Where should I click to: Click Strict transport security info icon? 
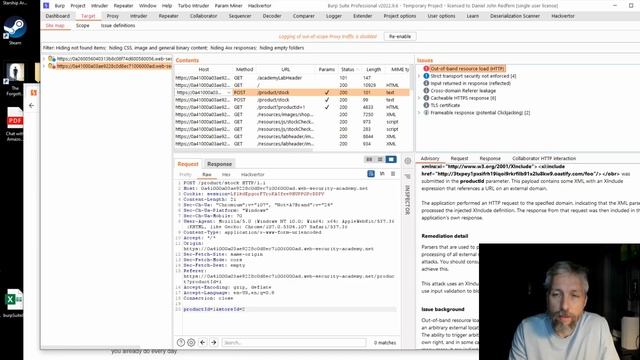[x=426, y=76]
